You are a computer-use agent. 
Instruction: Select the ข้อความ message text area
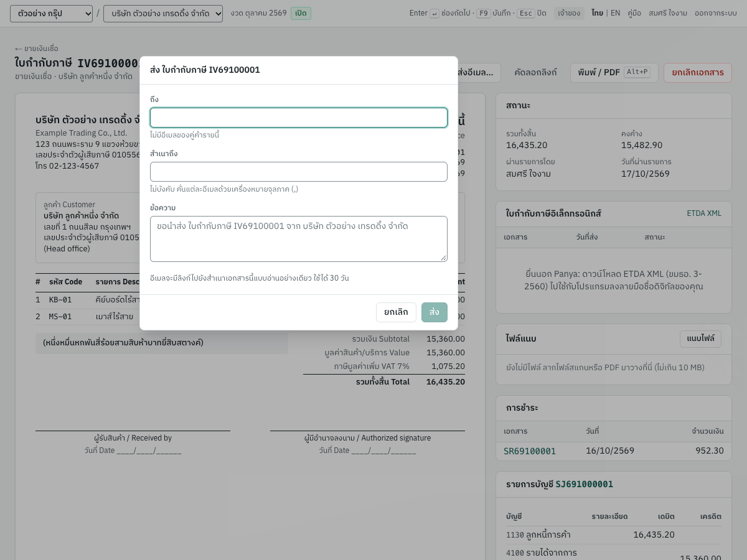click(299, 239)
